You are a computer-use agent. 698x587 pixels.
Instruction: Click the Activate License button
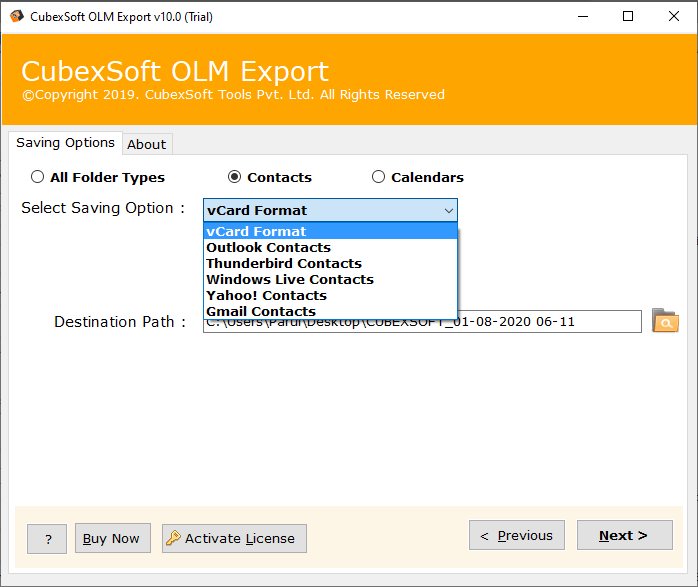click(x=234, y=538)
